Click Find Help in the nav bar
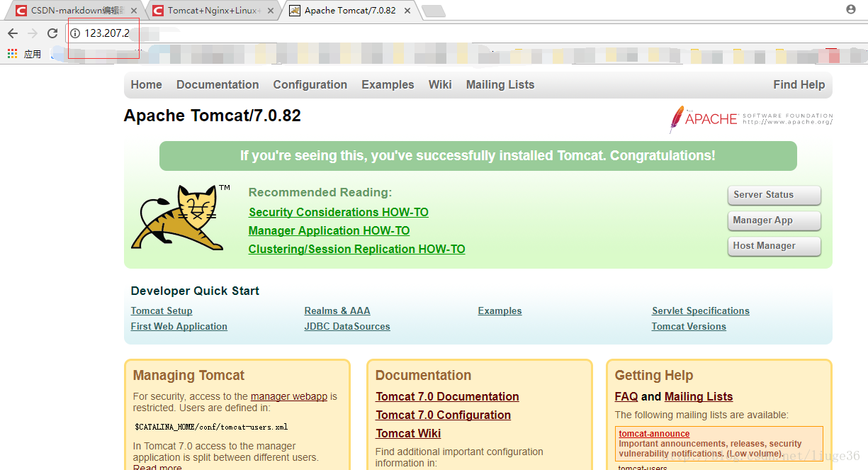Image resolution: width=868 pixels, height=470 pixels. [x=799, y=84]
